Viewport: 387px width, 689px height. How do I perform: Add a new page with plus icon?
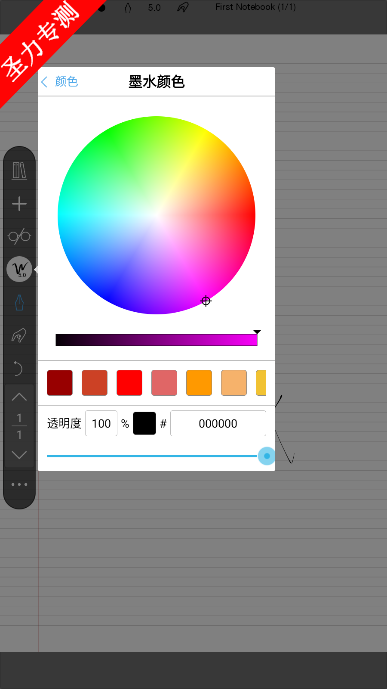[x=19, y=204]
